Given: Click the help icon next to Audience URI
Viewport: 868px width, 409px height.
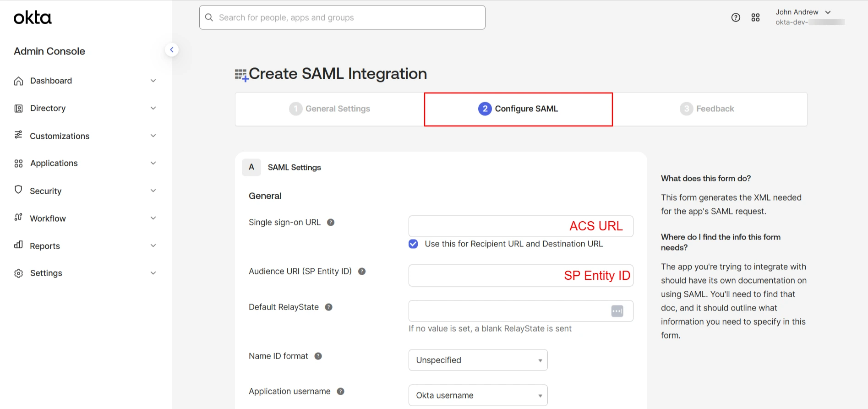Looking at the screenshot, I should 362,271.
